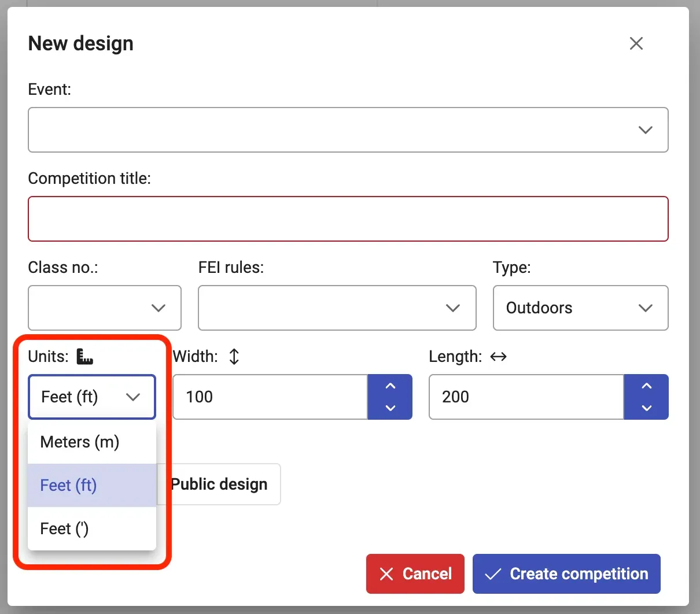Click the Create competition button
This screenshot has width=700, height=614.
566,574
